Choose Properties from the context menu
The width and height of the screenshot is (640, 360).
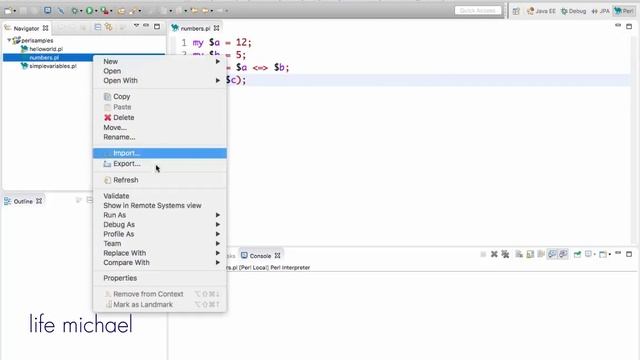pyautogui.click(x=160, y=278)
